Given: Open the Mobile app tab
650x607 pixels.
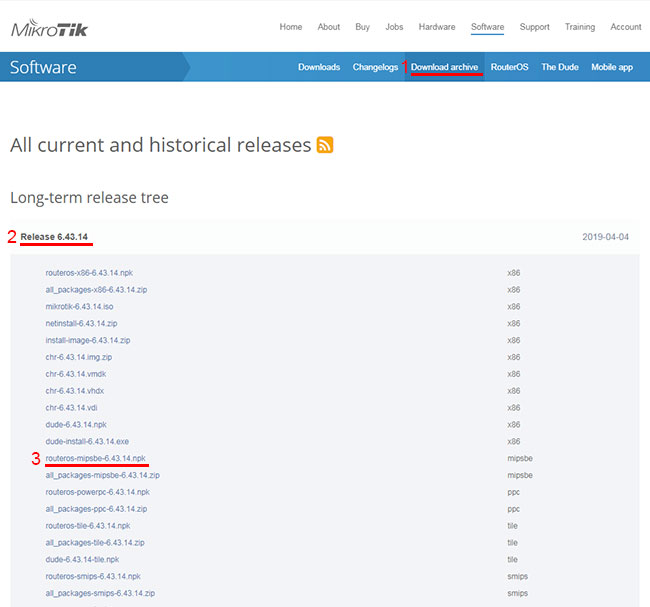Looking at the screenshot, I should click(x=612, y=67).
